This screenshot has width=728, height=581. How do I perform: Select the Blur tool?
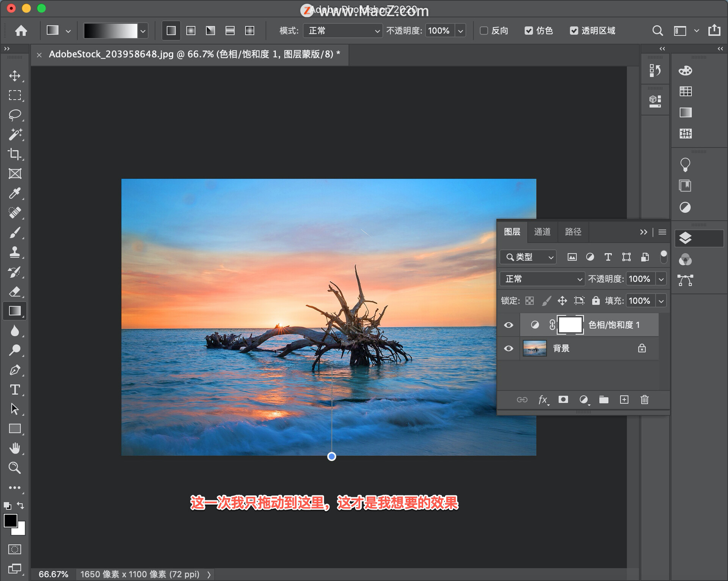(15, 331)
